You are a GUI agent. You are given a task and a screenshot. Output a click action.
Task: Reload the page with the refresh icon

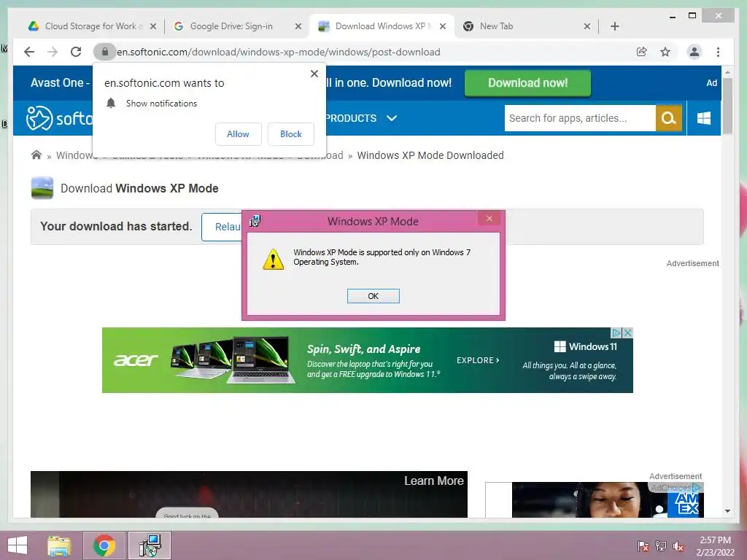[76, 52]
